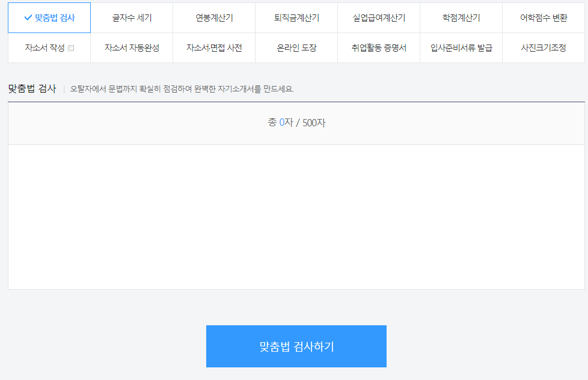Select the 실업급여계산기 tab
This screenshot has width=588, height=380.
tap(379, 17)
